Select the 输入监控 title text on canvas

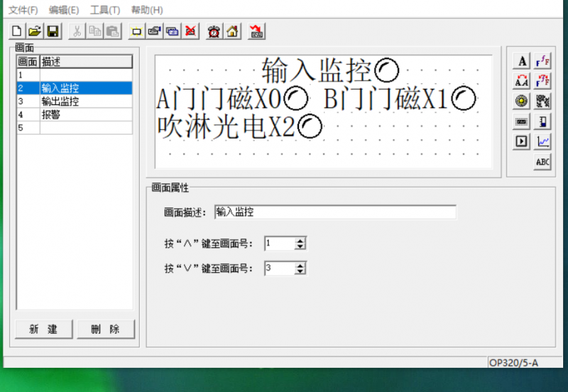coord(317,70)
